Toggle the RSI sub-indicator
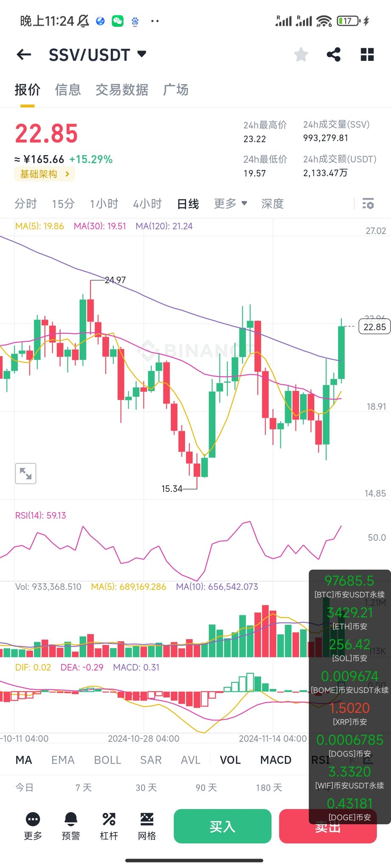Screen dimensions: 391x868 pyautogui.click(x=320, y=760)
